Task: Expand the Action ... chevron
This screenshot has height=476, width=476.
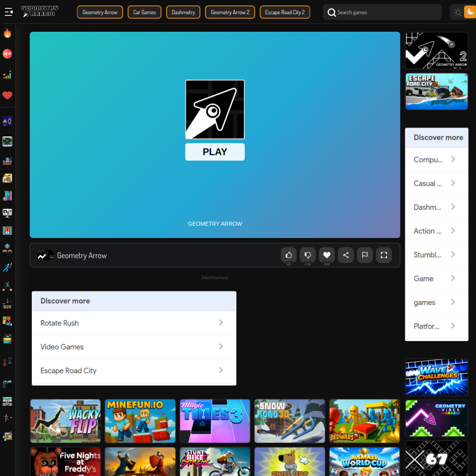Action: pos(453,231)
